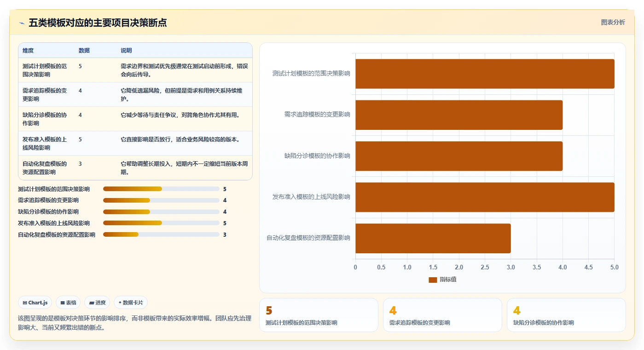The image size is (644, 350).
Task: Click the data card 测试计划模板的范围决策影响
Action: (319, 315)
